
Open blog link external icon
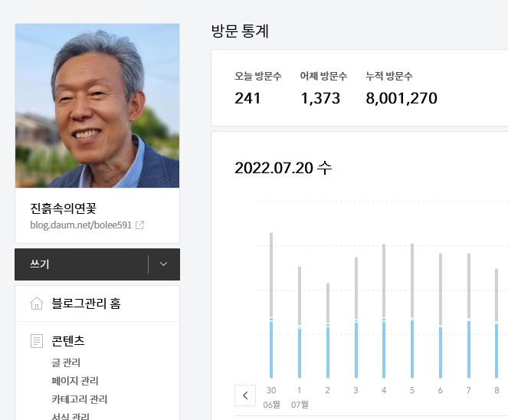pyautogui.click(x=139, y=225)
